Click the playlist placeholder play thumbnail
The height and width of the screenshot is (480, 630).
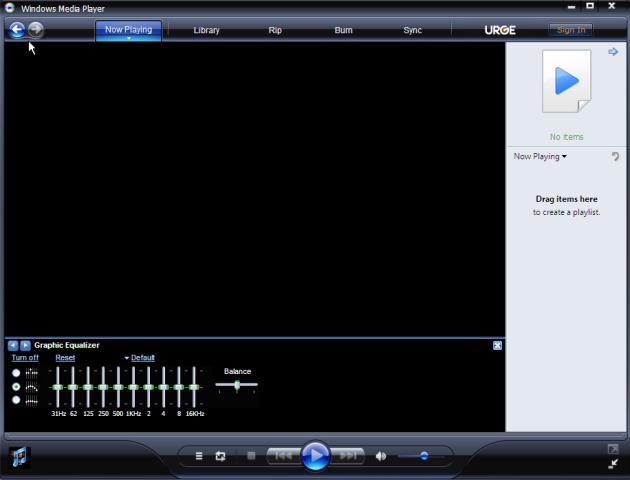[x=567, y=81]
